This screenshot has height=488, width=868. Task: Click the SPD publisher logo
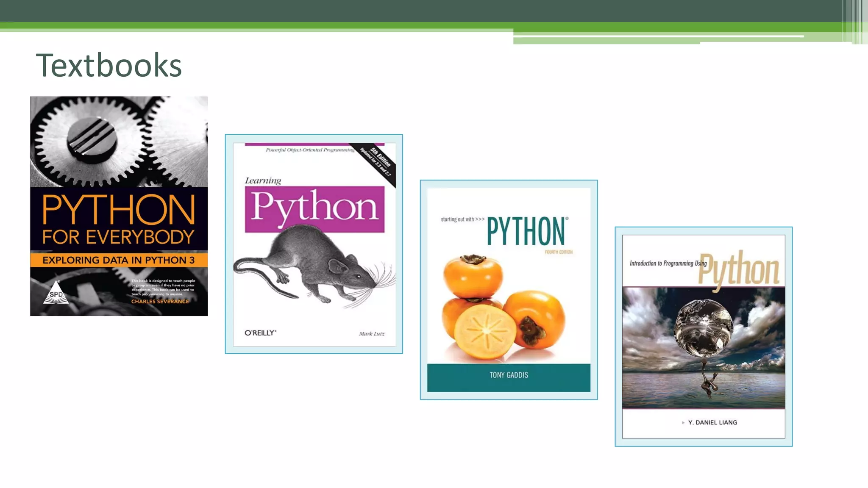pyautogui.click(x=56, y=292)
